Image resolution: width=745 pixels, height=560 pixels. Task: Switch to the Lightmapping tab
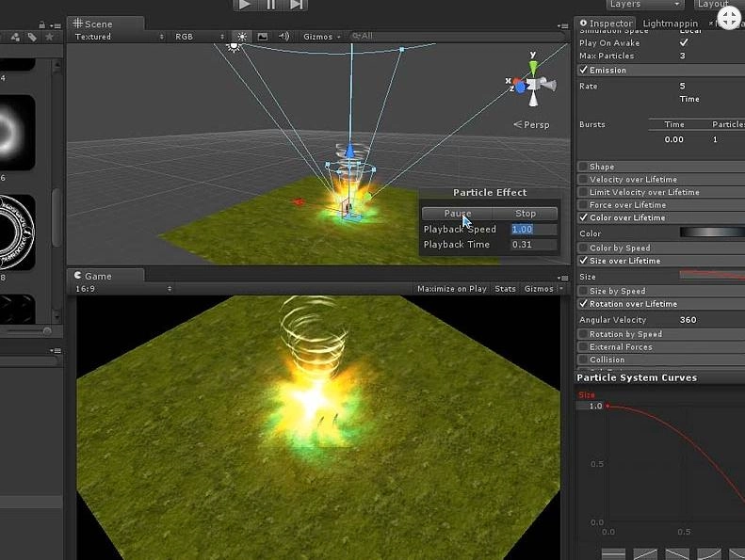click(670, 24)
